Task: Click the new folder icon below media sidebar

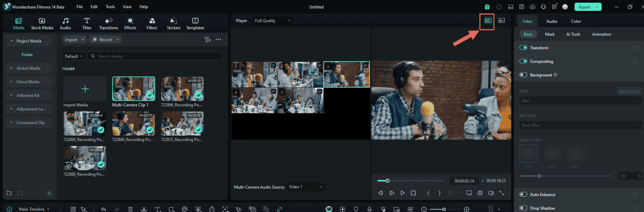Action: [9, 193]
